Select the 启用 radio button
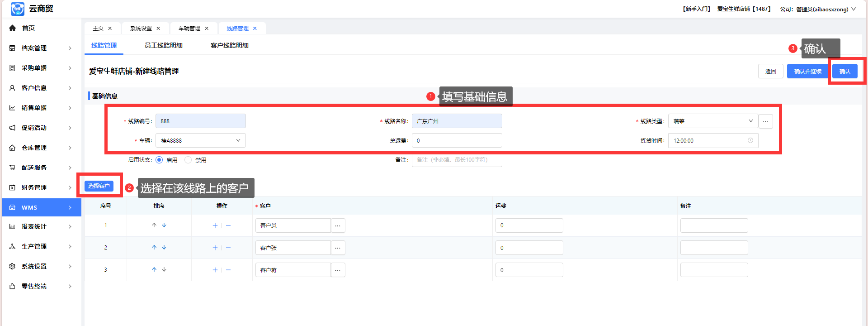This screenshot has height=326, width=868. pyautogui.click(x=159, y=160)
